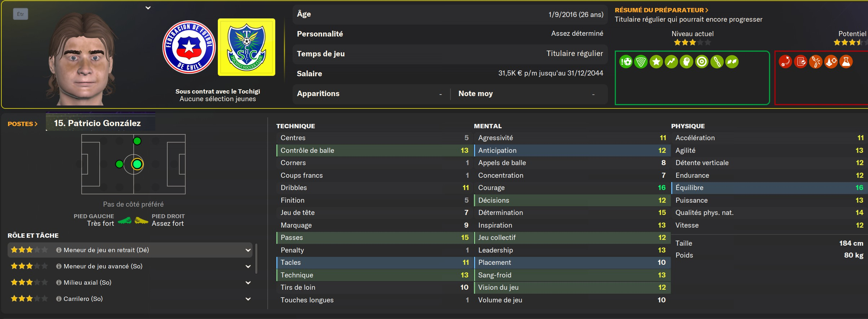Click the green chain link strength icon
Screen dimensions: 868x319
click(x=717, y=62)
